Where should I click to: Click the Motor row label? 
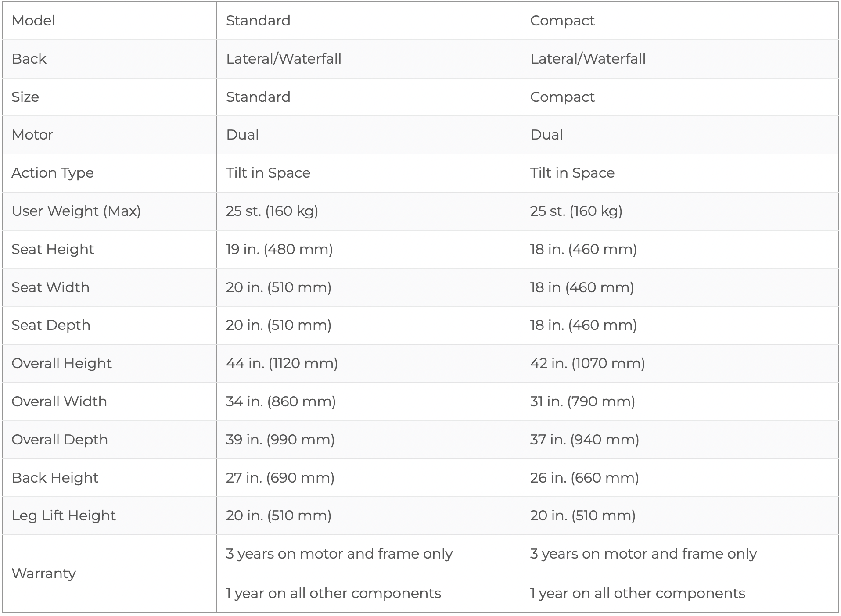click(x=32, y=135)
